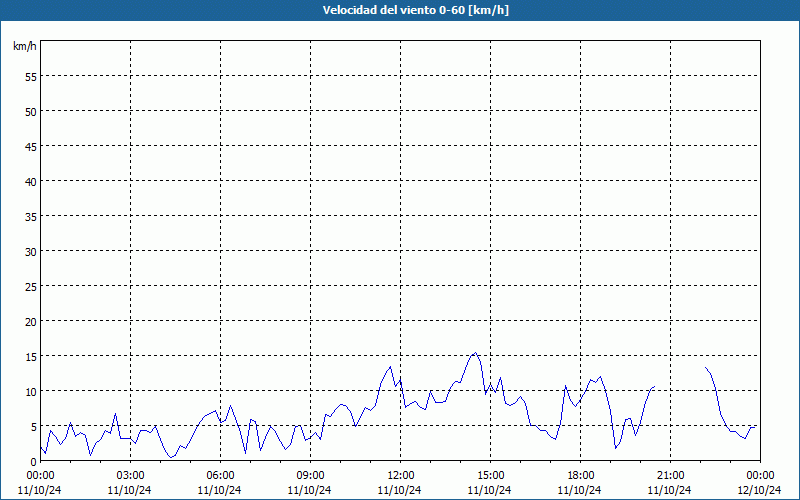Click the y-axis value "10"

(31, 391)
